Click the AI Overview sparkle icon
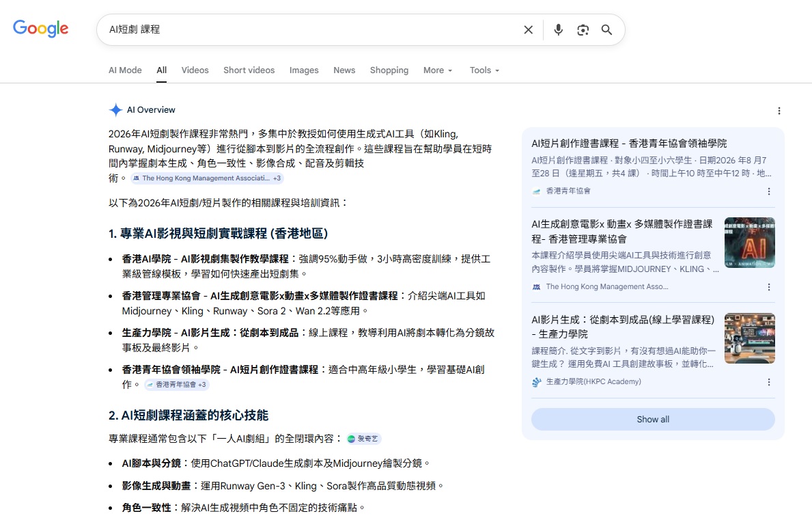Image resolution: width=812 pixels, height=516 pixels. [x=115, y=110]
